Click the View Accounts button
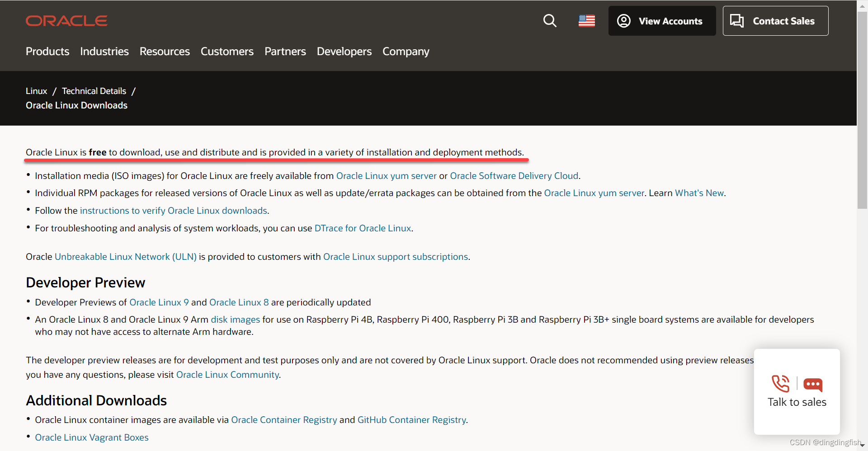The image size is (868, 451). point(662,21)
